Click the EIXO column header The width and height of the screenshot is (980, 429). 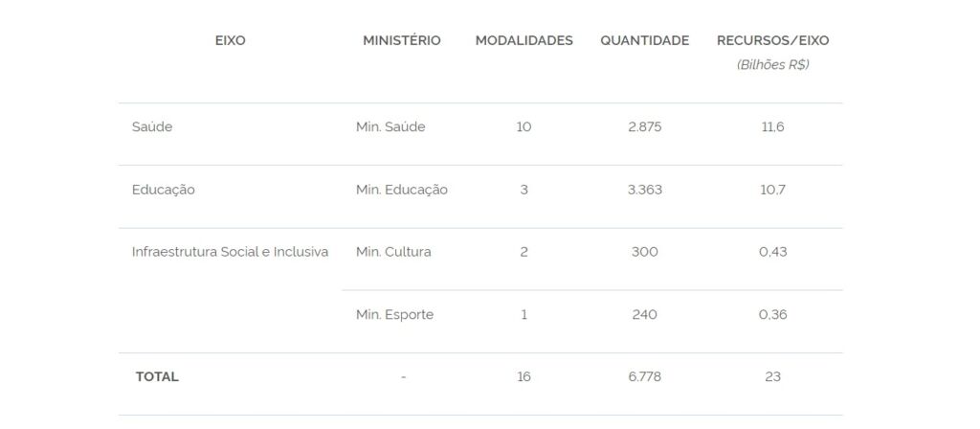click(230, 40)
